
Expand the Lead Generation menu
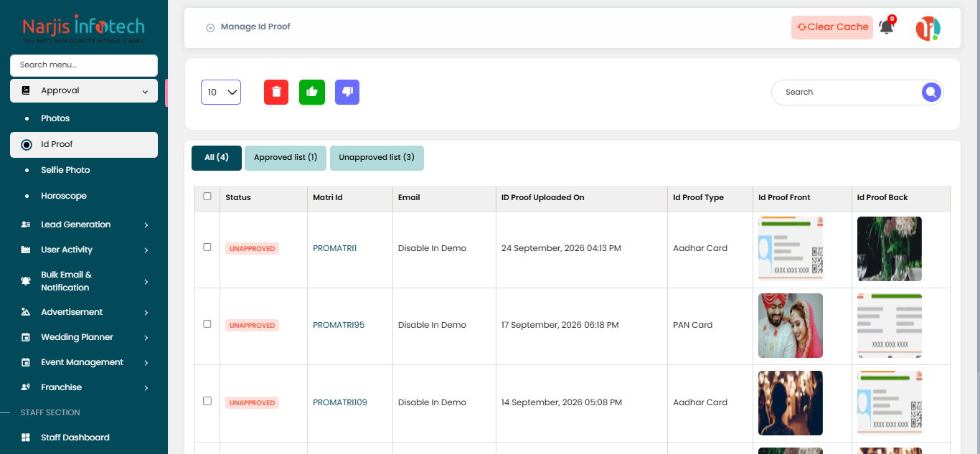84,224
